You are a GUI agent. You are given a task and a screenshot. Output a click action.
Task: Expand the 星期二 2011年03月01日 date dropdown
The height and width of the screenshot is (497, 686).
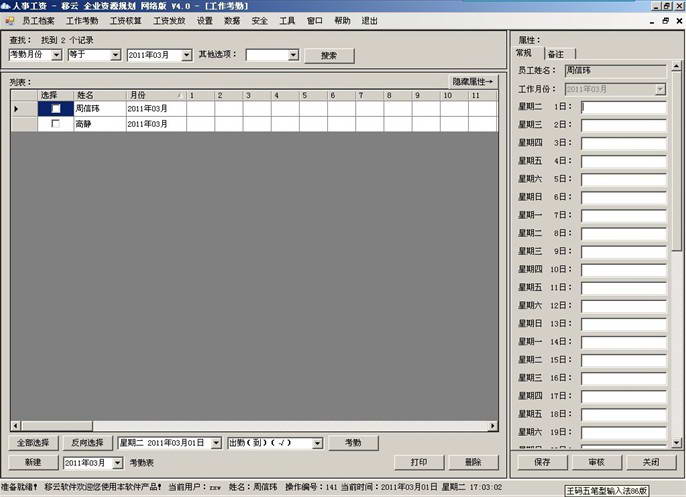pos(216,443)
